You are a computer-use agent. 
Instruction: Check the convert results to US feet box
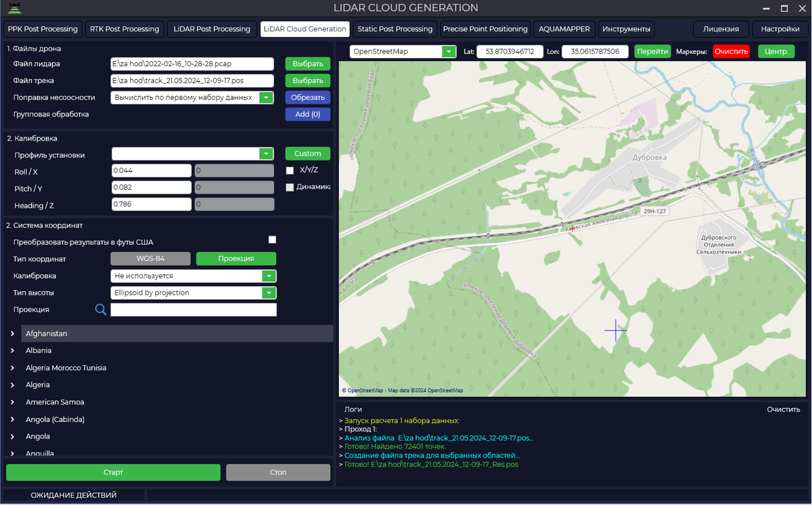[x=273, y=240]
